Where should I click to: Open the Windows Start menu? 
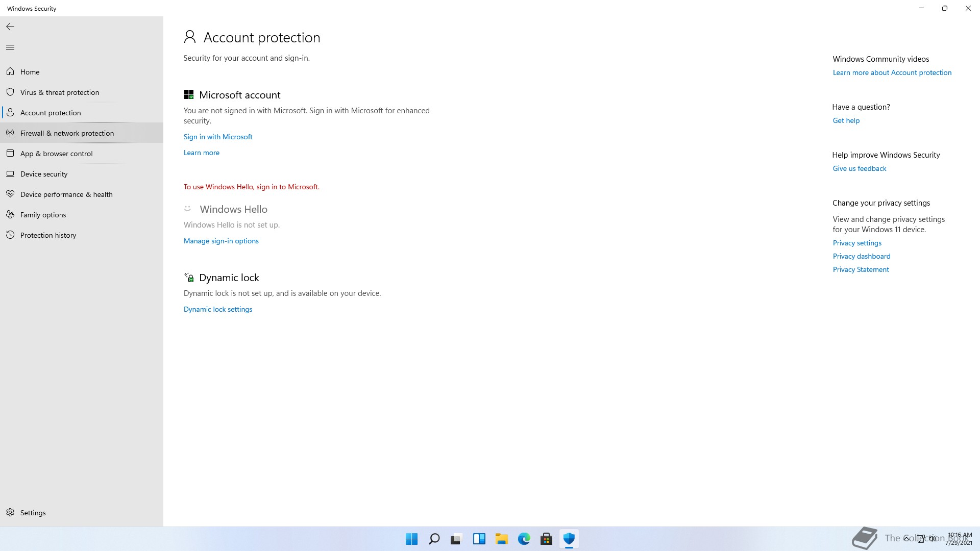coord(411,539)
